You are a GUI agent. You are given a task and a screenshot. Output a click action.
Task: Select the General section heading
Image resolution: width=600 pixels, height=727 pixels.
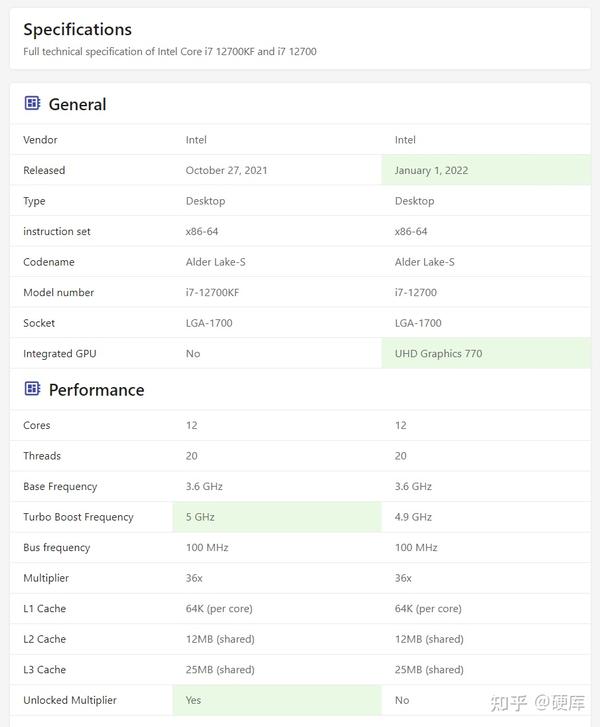click(77, 104)
